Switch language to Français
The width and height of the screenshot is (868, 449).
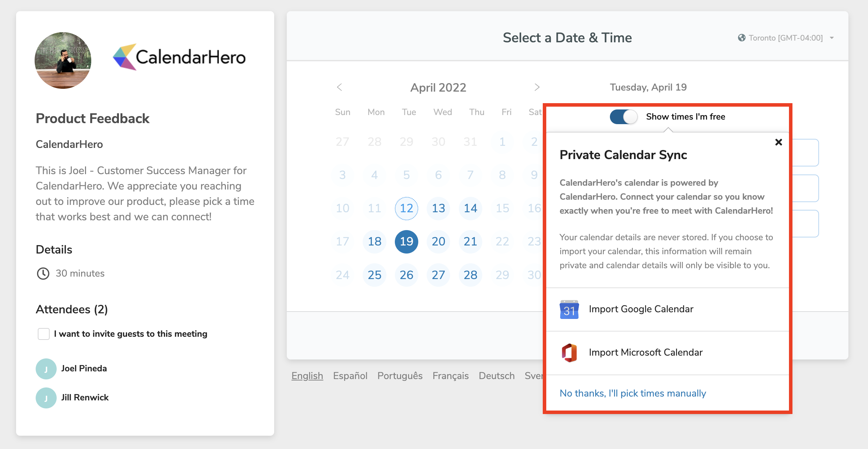point(450,376)
